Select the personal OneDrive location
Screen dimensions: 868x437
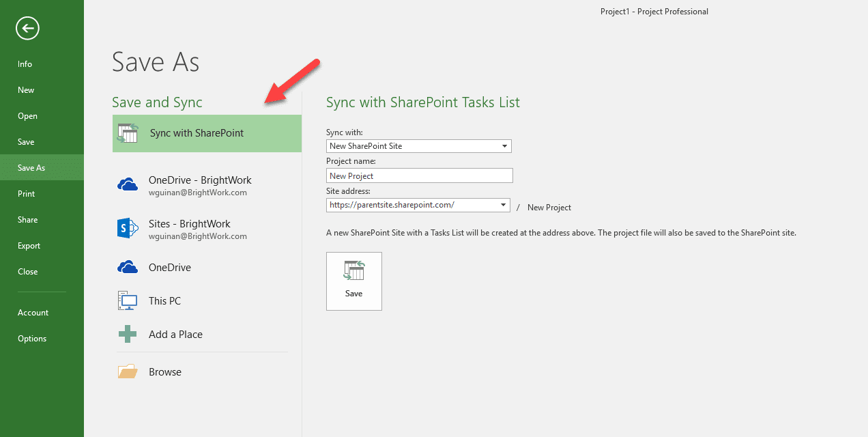pyautogui.click(x=207, y=267)
